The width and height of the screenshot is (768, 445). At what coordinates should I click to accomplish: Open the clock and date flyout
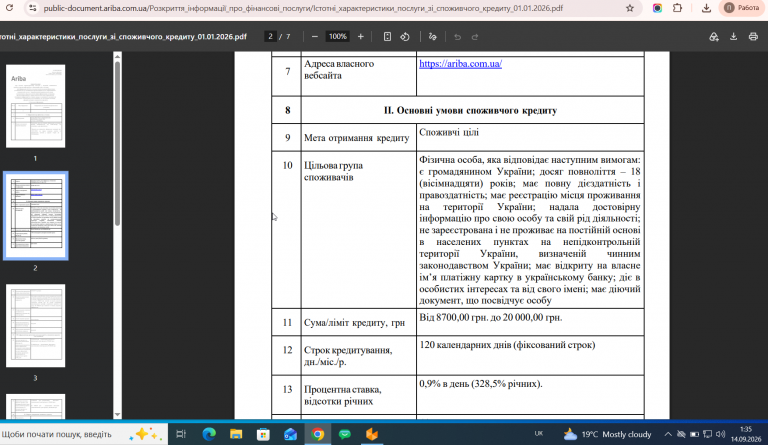[746, 434]
